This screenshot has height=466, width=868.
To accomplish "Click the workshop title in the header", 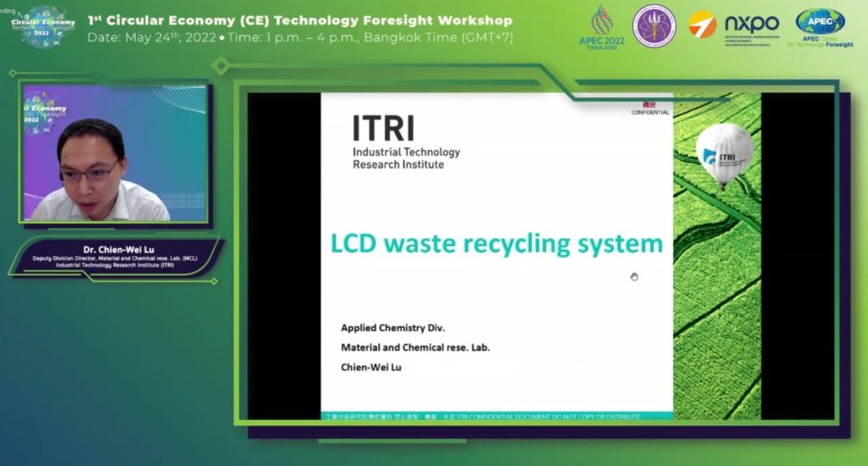I will 299,19.
